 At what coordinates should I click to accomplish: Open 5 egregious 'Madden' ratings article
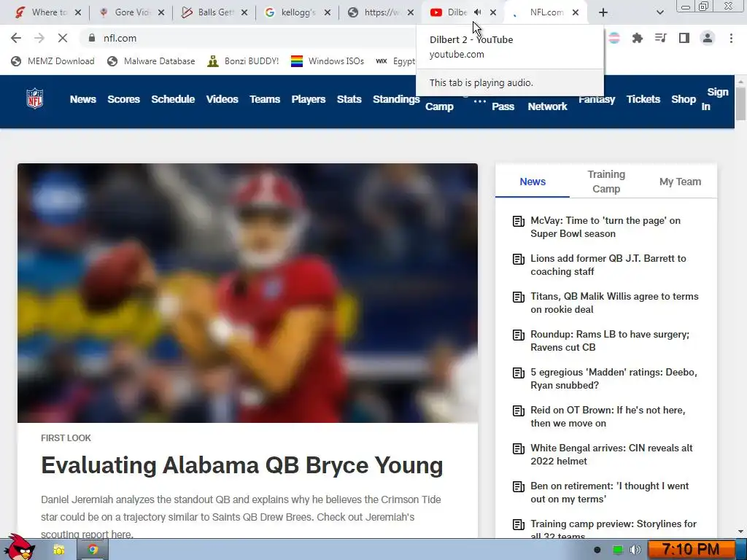tap(614, 378)
